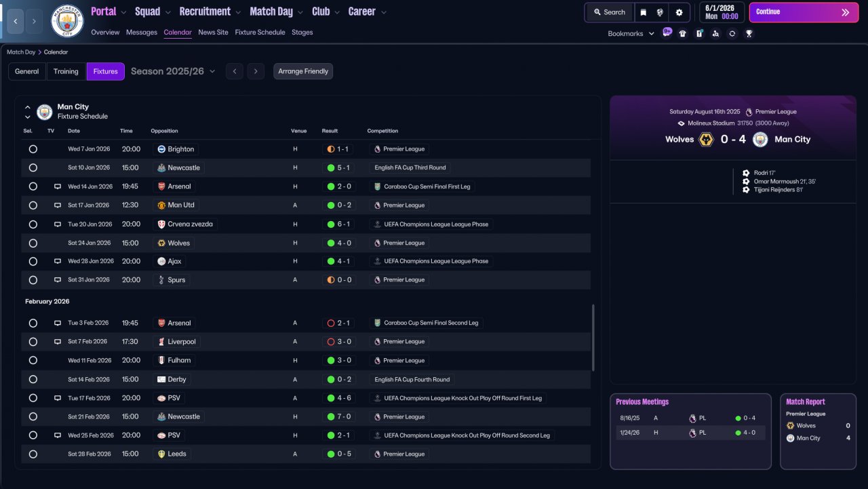Click the 7 - 0 result against Newcastle

click(x=339, y=416)
